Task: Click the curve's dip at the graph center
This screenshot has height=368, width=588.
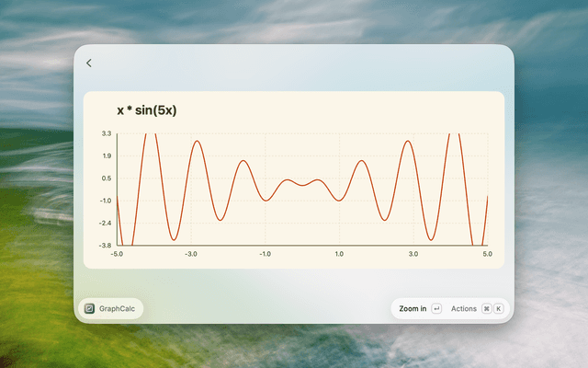Action: pyautogui.click(x=302, y=185)
